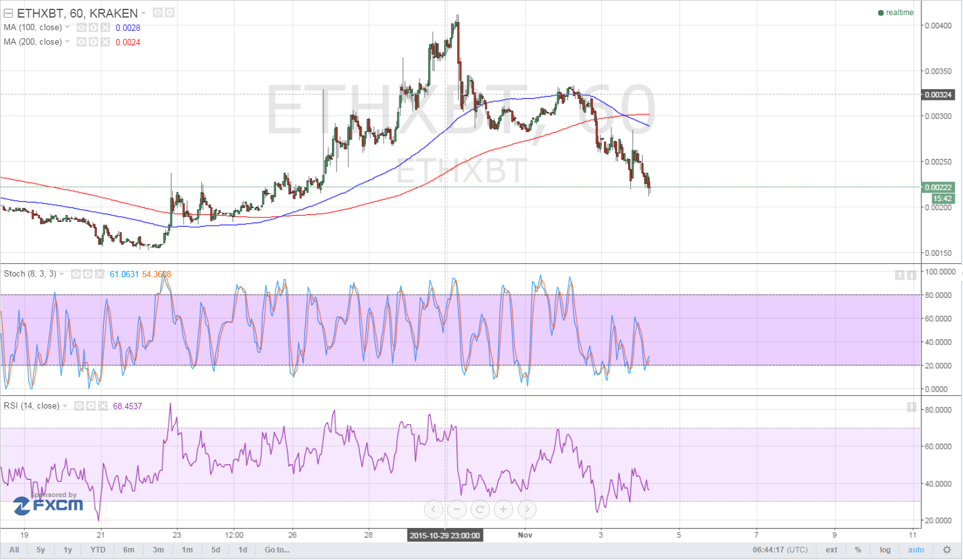
Task: Open settings for MA (100, close)
Action: point(93,28)
